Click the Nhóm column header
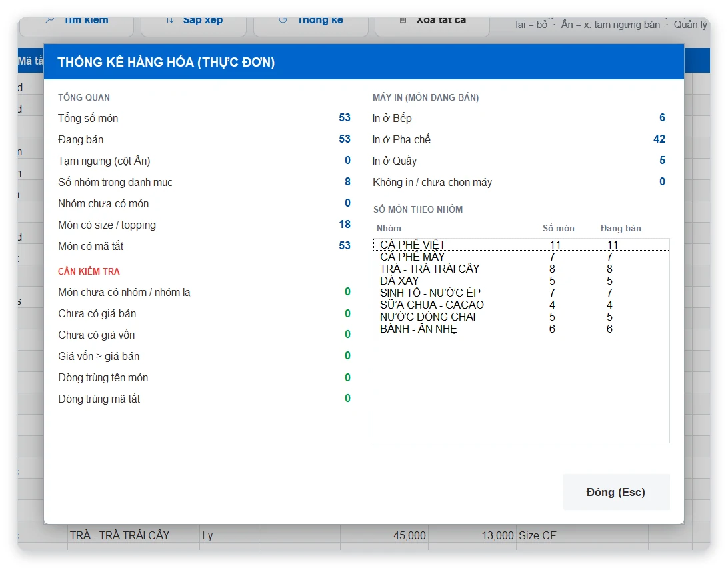Screen dimensions: 728x568 pyautogui.click(x=389, y=228)
